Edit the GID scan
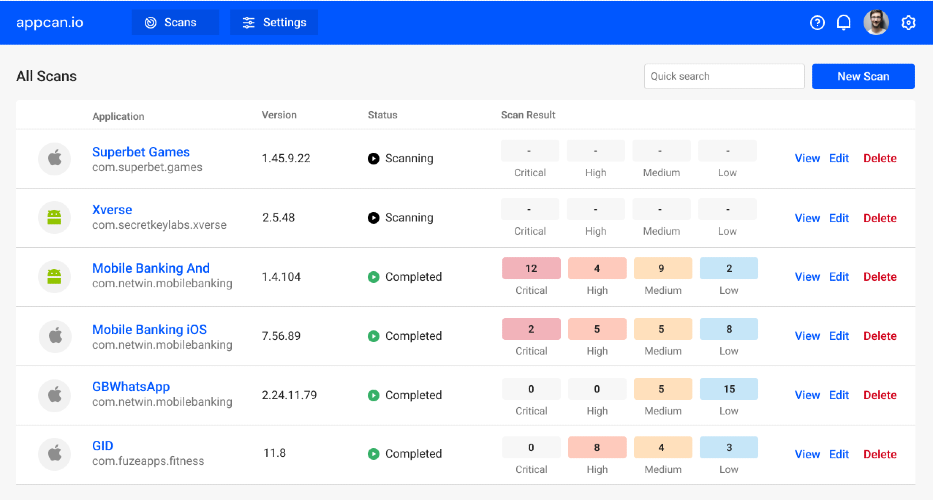933x500 pixels. tap(839, 454)
